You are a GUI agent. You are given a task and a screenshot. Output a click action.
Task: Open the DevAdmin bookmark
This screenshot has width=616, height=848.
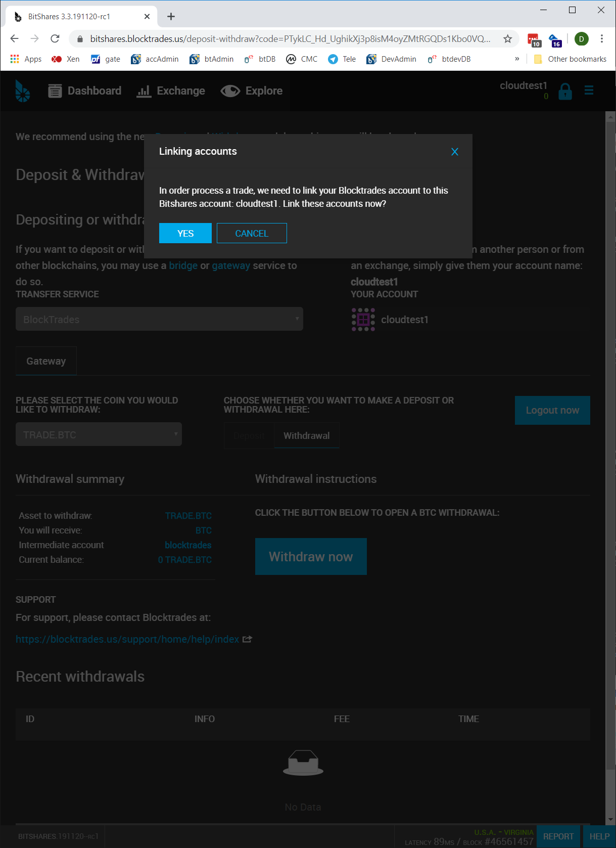(392, 59)
